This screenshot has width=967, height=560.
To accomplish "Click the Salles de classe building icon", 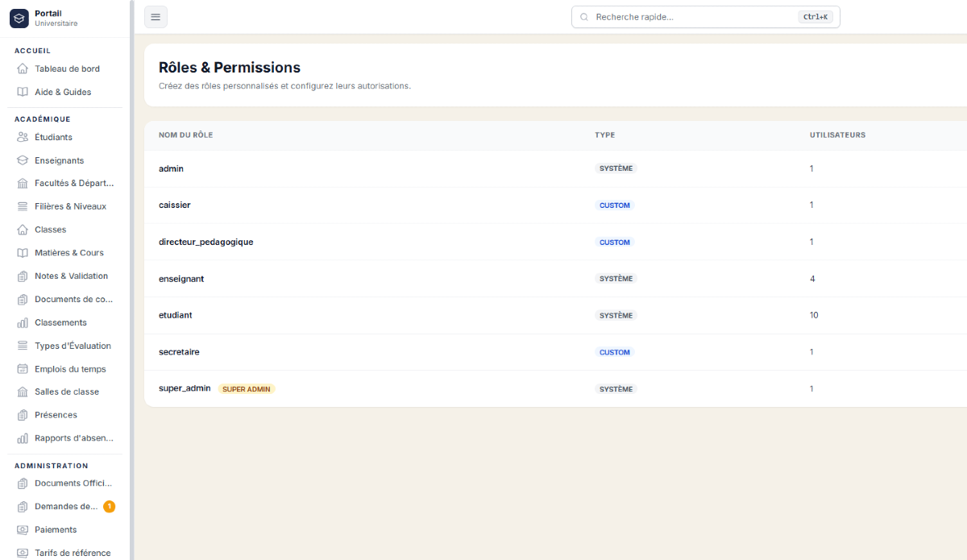I will tap(23, 392).
